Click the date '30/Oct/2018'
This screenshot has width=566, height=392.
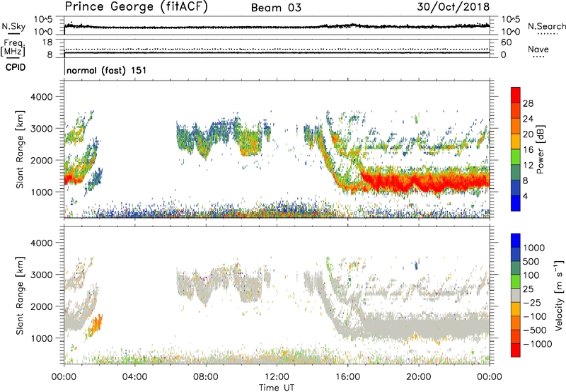click(454, 7)
